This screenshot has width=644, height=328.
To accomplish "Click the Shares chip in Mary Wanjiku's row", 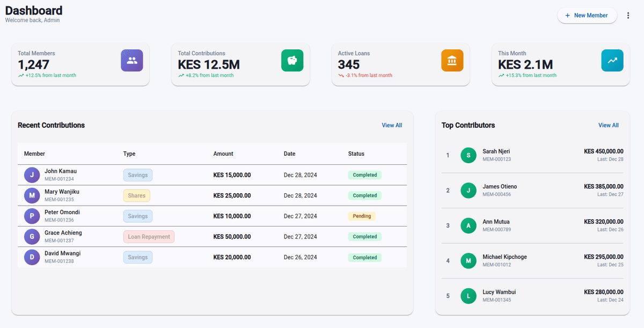I will (x=137, y=195).
